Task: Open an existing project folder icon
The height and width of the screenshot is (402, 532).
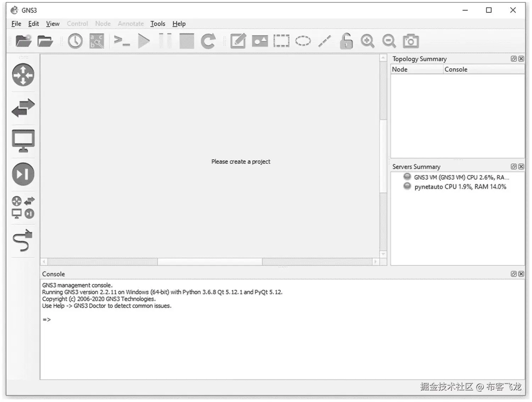Action: point(45,41)
